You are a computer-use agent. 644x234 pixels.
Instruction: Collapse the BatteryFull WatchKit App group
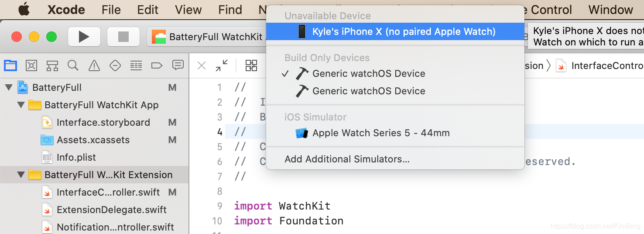coord(21,105)
